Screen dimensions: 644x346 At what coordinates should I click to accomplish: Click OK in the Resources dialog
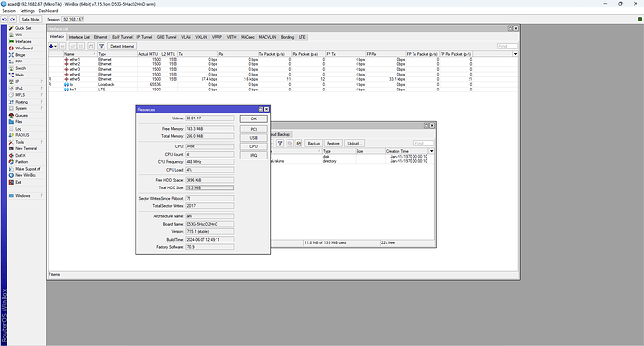254,118
